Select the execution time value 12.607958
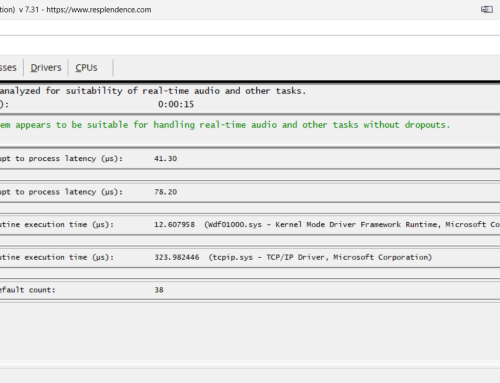500x383 pixels. click(174, 225)
